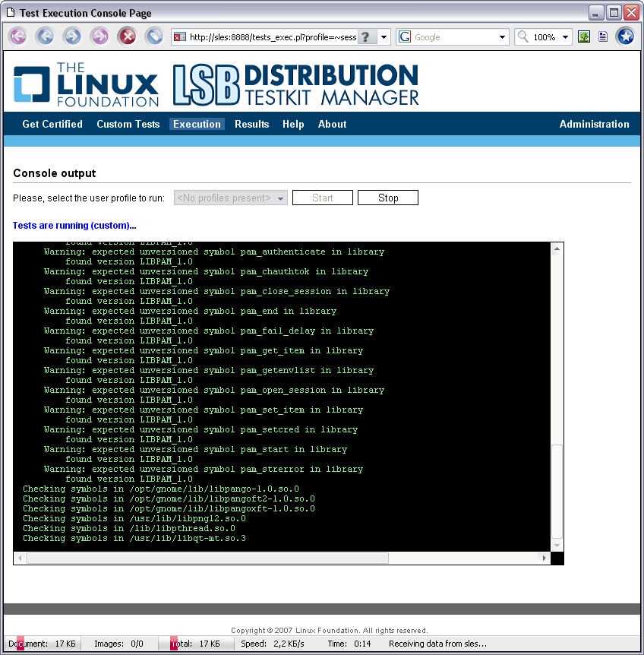
Task: Open the search engine dropdown arrow
Action: [x=503, y=37]
